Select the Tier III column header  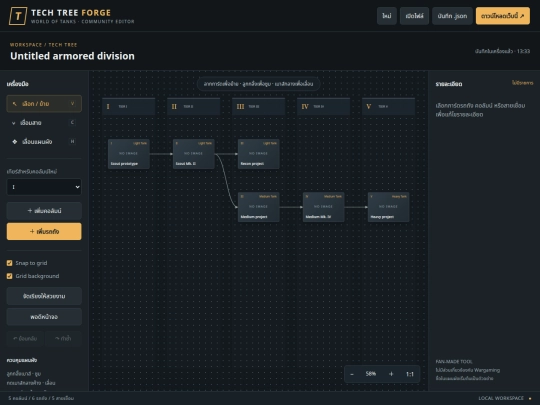point(258,106)
